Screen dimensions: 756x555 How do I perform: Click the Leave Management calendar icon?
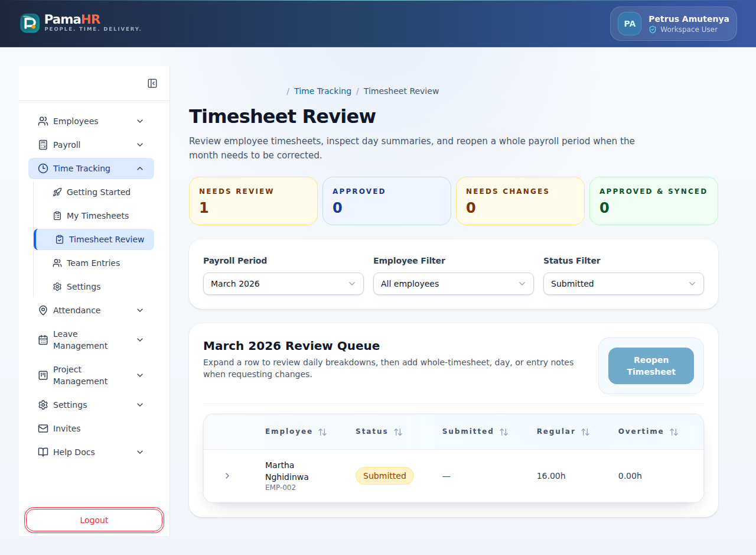(x=43, y=340)
